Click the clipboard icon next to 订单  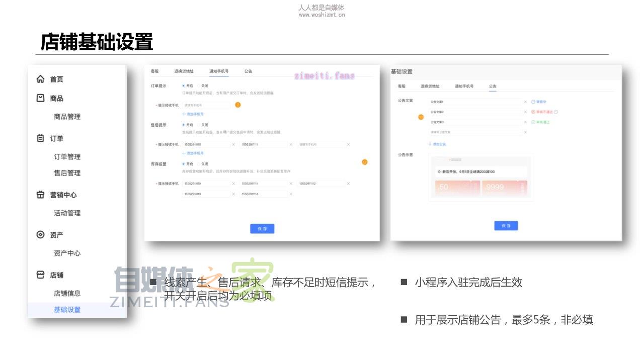point(41,138)
